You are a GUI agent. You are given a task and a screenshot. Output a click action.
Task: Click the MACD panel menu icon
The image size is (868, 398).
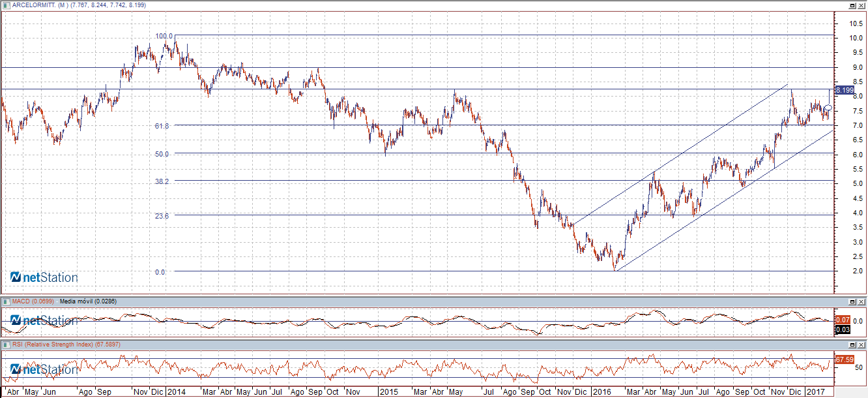6,301
